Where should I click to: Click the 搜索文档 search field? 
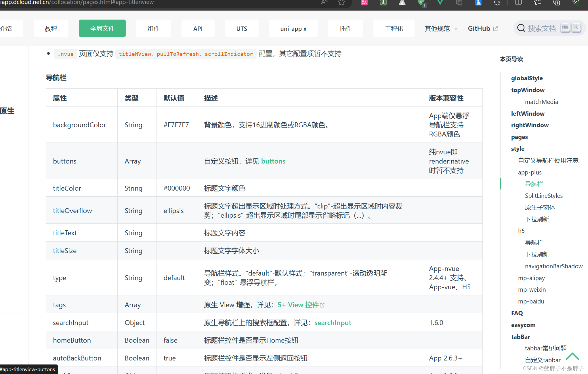point(549,28)
